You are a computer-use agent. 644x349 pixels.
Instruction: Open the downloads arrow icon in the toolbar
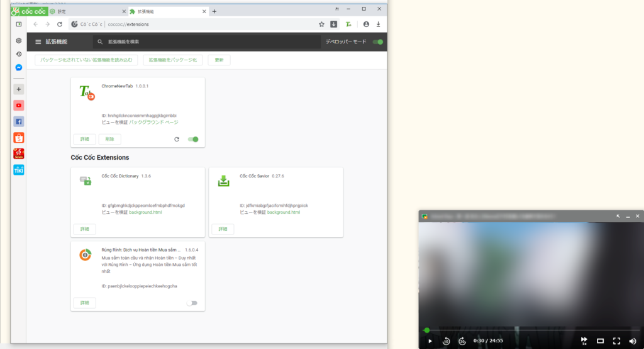click(x=378, y=25)
